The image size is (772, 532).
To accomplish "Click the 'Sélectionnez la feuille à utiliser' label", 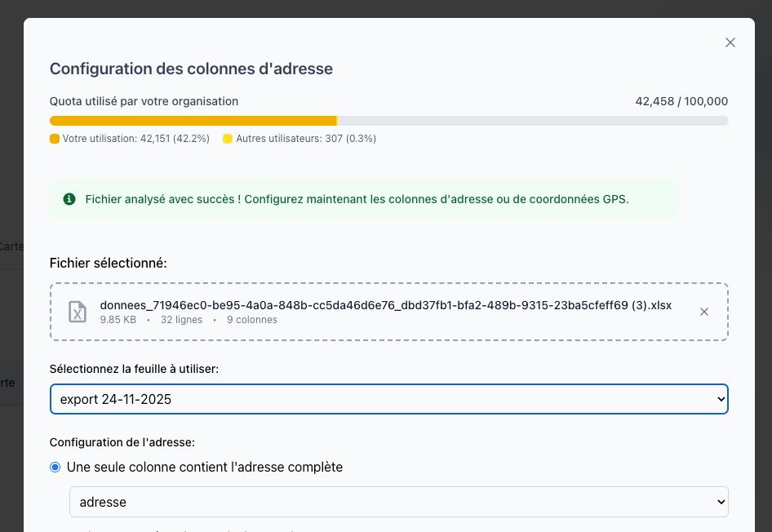I will 134,369.
